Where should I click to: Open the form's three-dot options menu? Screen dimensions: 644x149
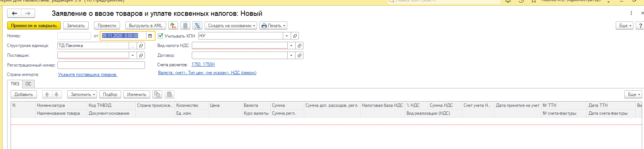631,13
